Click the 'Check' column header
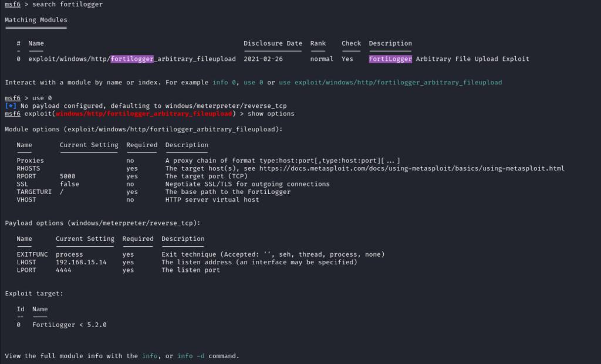The width and height of the screenshot is (601, 364). point(351,43)
